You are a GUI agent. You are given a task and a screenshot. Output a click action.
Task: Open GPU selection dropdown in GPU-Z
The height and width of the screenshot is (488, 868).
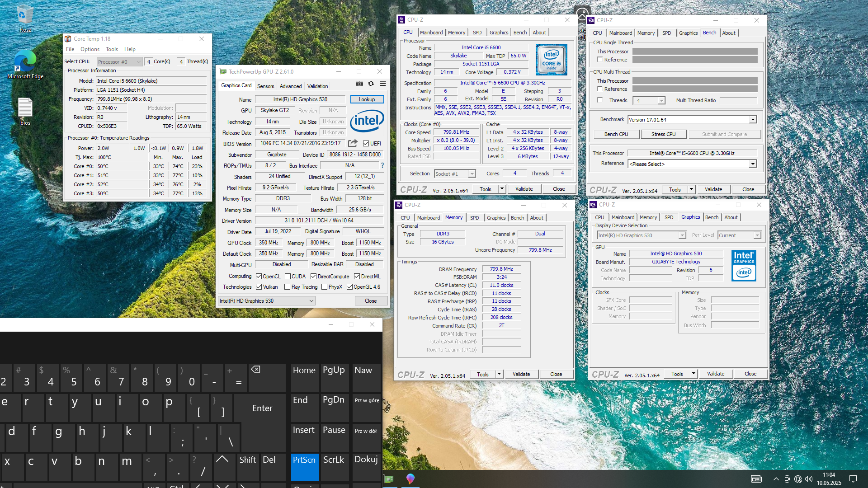coord(266,301)
